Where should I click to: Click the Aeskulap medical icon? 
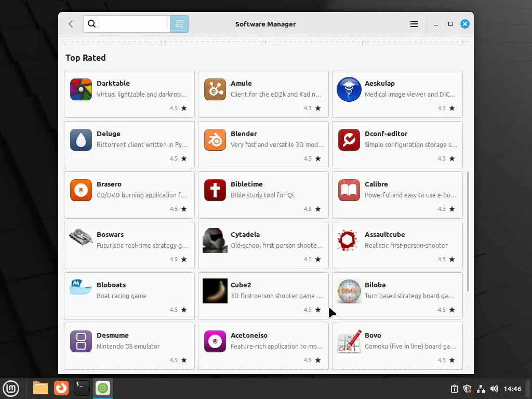click(x=349, y=89)
